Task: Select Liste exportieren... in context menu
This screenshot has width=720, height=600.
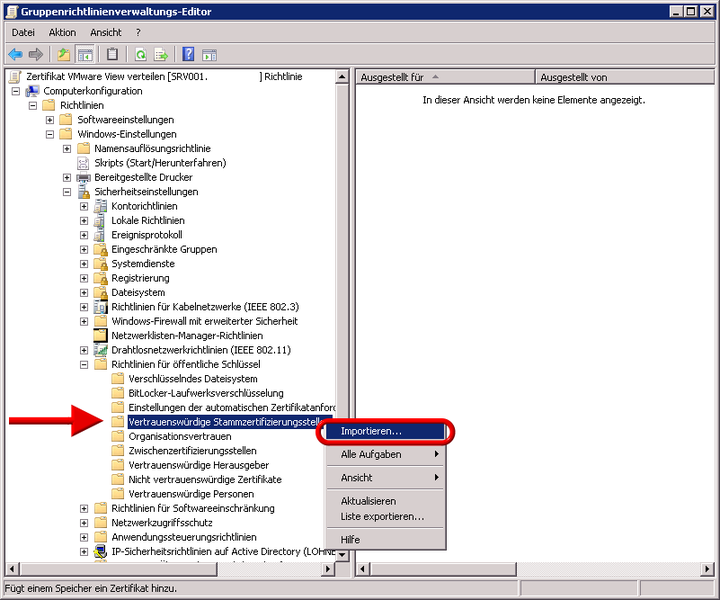Action: coord(382,516)
